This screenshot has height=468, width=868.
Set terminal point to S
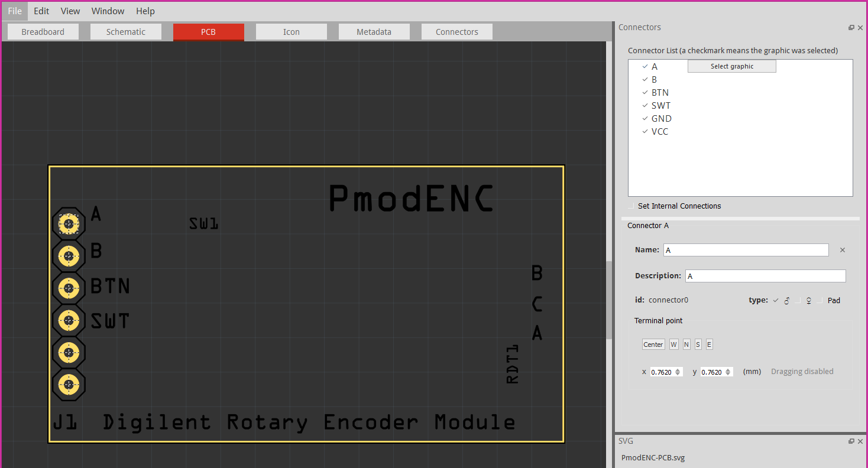coord(698,344)
